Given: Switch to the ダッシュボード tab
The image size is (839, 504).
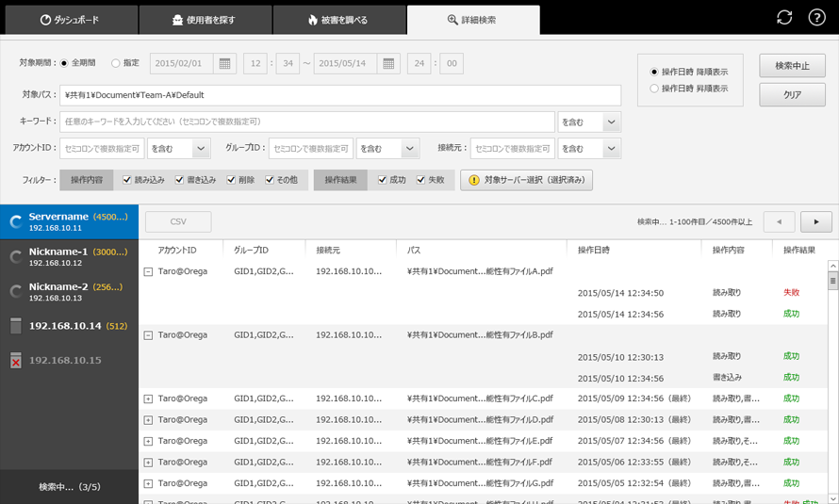Looking at the screenshot, I should point(70,19).
